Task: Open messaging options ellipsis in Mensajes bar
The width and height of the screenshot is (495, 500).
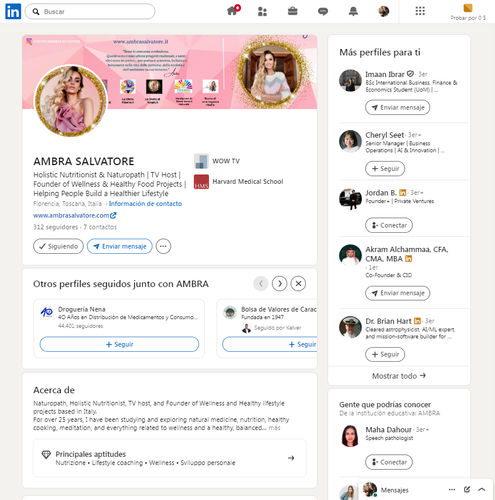Action: [x=452, y=490]
